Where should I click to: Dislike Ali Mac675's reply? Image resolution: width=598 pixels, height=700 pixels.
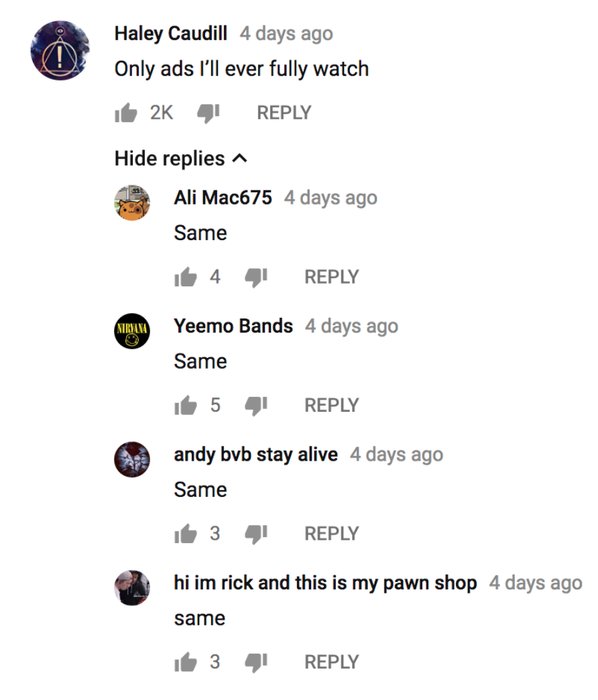point(255,278)
